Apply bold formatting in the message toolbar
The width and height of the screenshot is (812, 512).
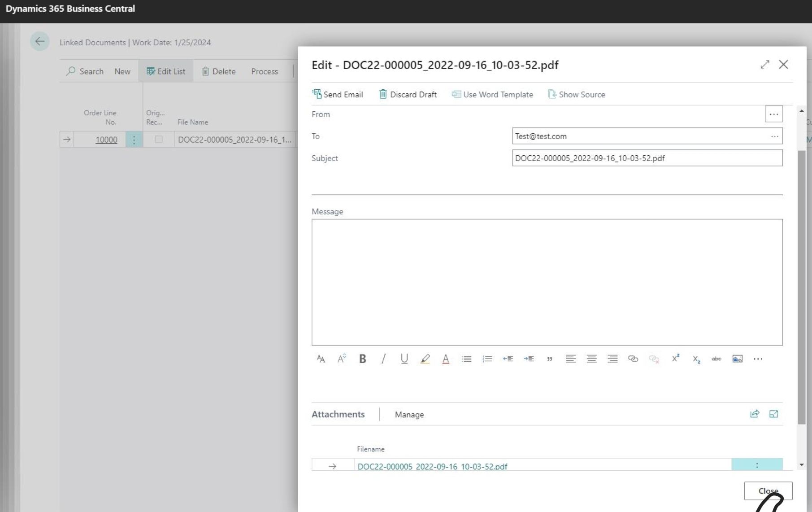(x=362, y=359)
